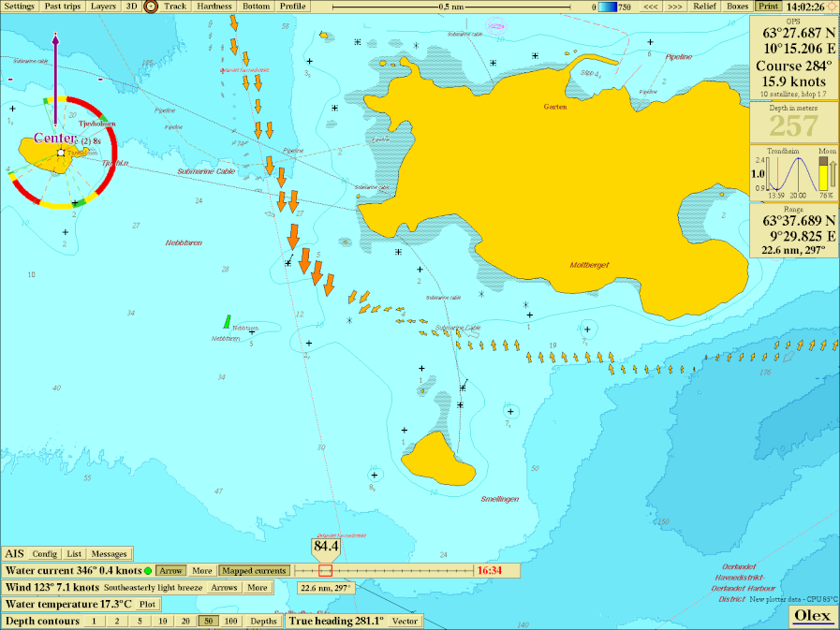This screenshot has height=630, width=840.
Task: Click the Olex logo
Action: tap(811, 615)
